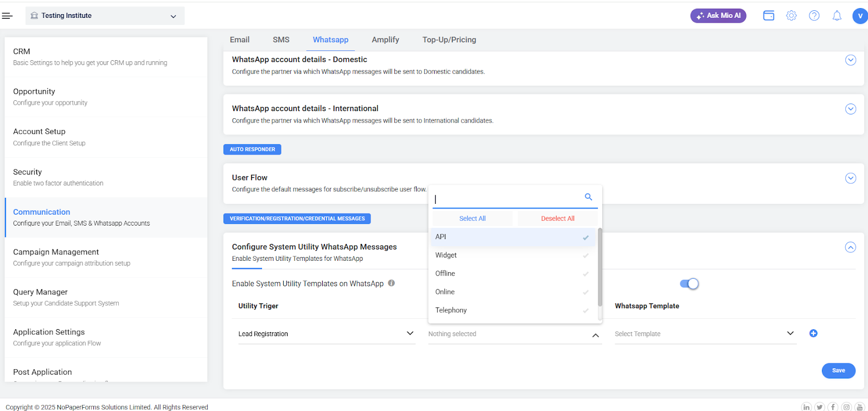Open the Testing Institute dropdown
This screenshot has height=411, width=868.
[x=105, y=16]
